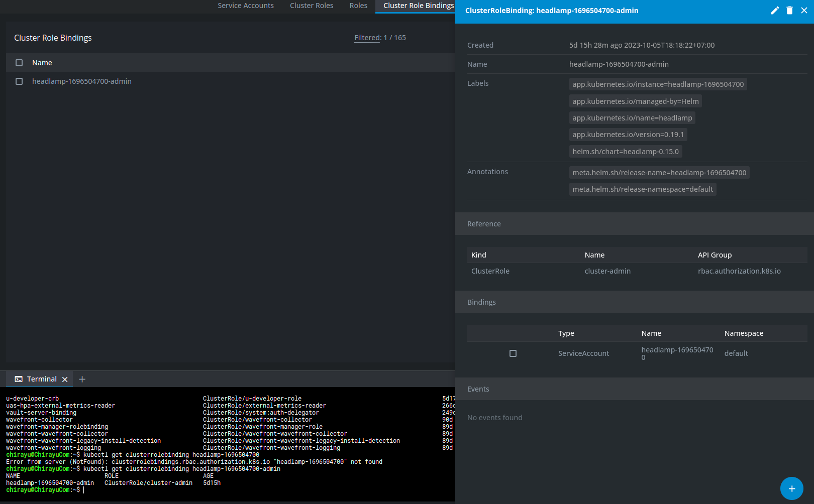Screen dimensions: 814x504
Task: Click cluster-admin in the Reference table
Action: [607, 271]
